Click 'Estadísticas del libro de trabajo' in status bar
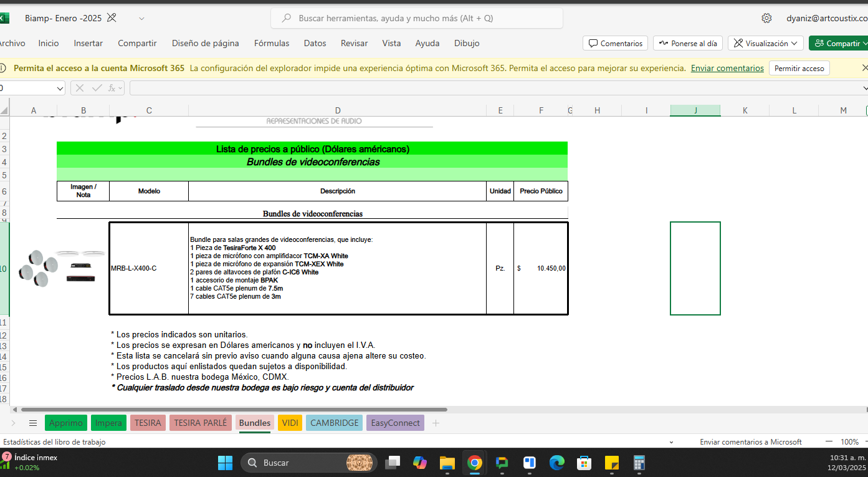The image size is (868, 477). tap(54, 441)
